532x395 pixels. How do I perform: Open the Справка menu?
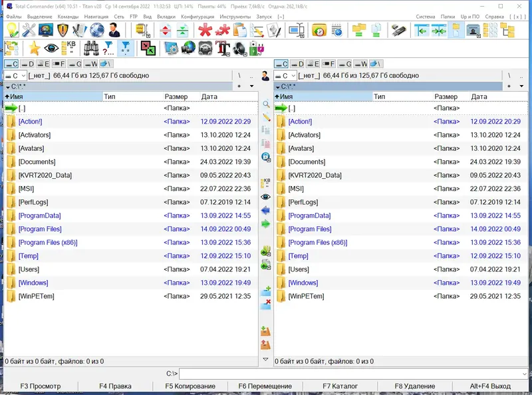click(x=494, y=17)
